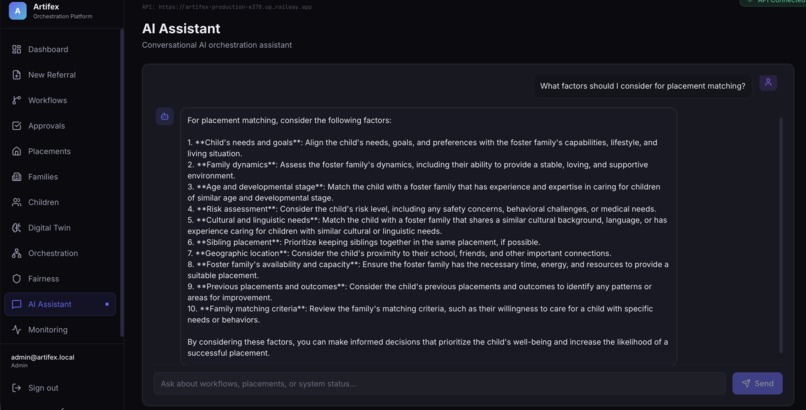The width and height of the screenshot is (806, 410).
Task: Select the AI Assistant menu item
Action: tap(60, 304)
